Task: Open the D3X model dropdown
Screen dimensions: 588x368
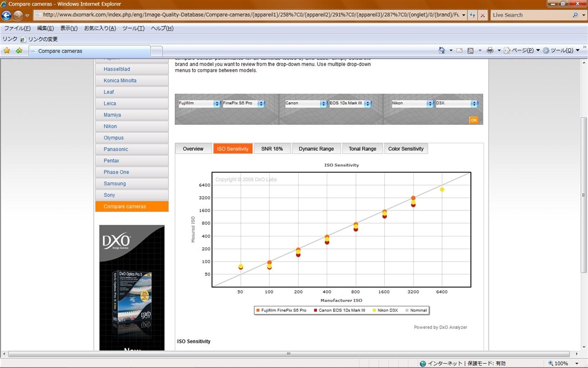Action: 457,103
